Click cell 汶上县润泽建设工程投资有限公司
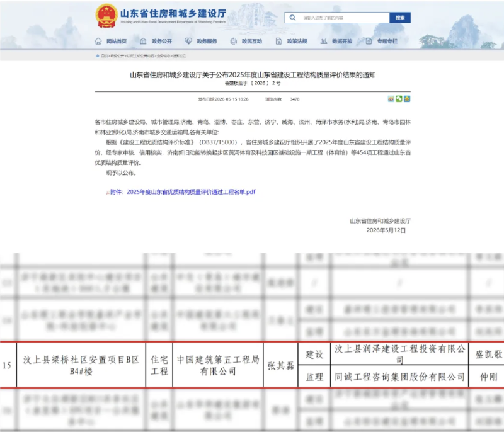The image size is (504, 432). click(399, 354)
